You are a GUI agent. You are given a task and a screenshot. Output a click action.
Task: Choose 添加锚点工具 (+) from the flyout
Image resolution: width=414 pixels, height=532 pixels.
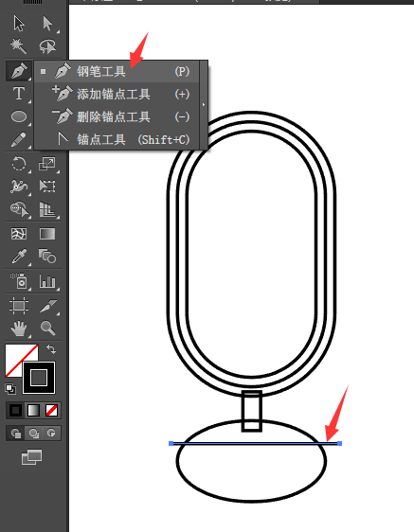[117, 94]
